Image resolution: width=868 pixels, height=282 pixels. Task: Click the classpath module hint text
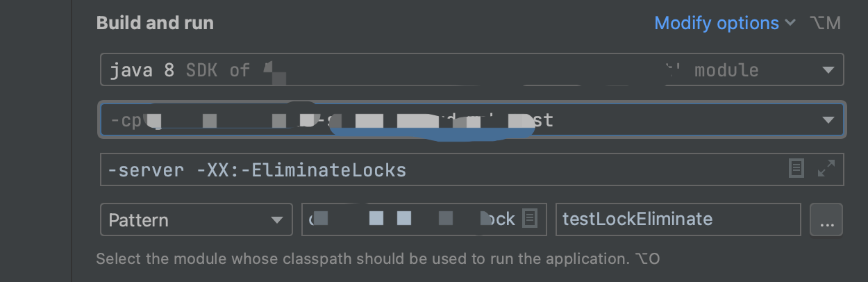(x=361, y=259)
